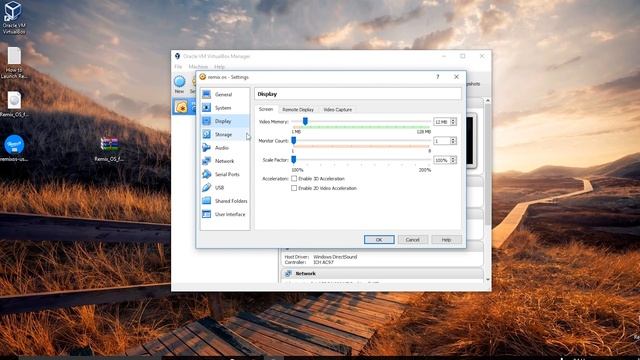640x360 pixels.
Task: Select the Display settings category
Action: (x=225, y=121)
